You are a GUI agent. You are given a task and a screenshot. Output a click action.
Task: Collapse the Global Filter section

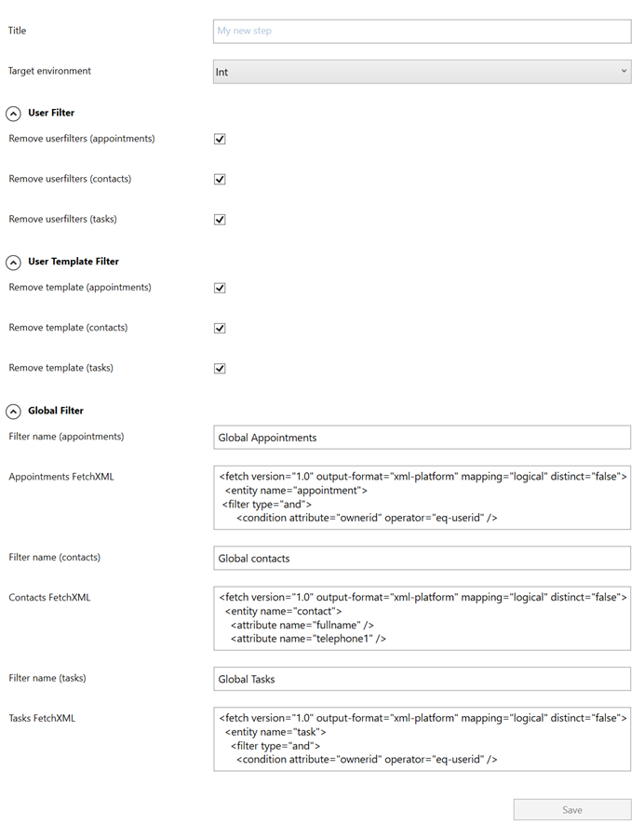point(12,411)
